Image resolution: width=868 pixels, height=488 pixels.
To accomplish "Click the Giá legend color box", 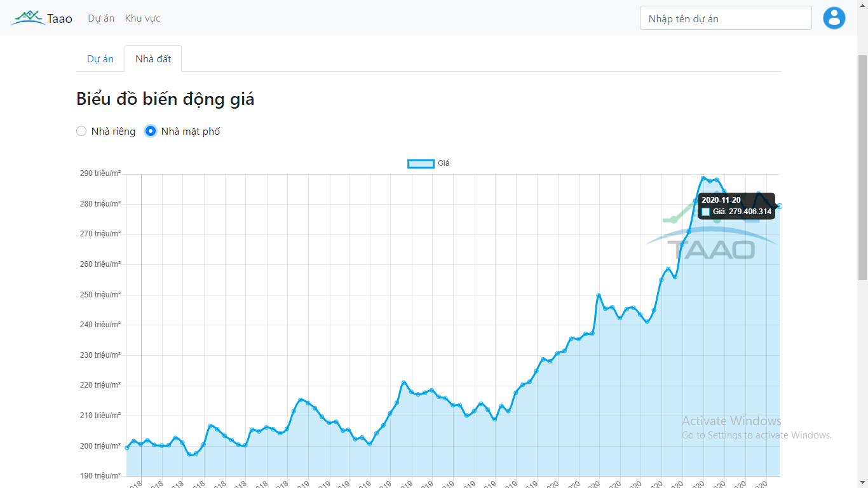I will [421, 163].
